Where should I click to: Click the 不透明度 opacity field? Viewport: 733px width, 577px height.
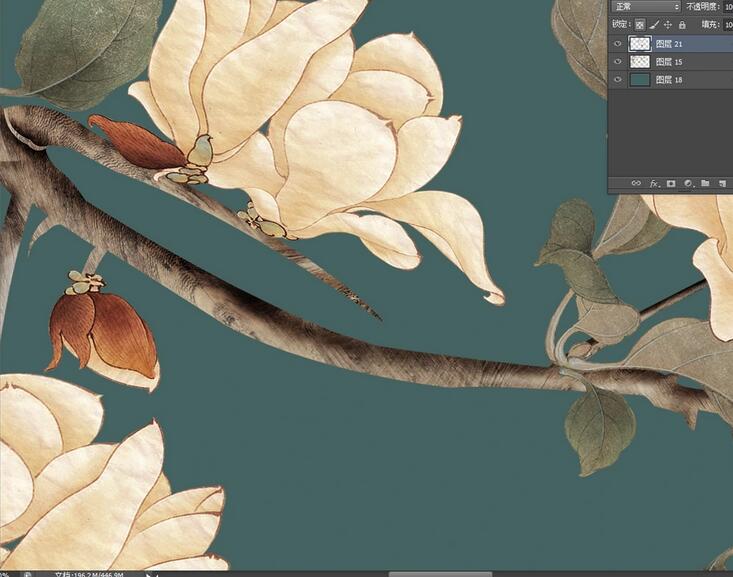[727, 7]
